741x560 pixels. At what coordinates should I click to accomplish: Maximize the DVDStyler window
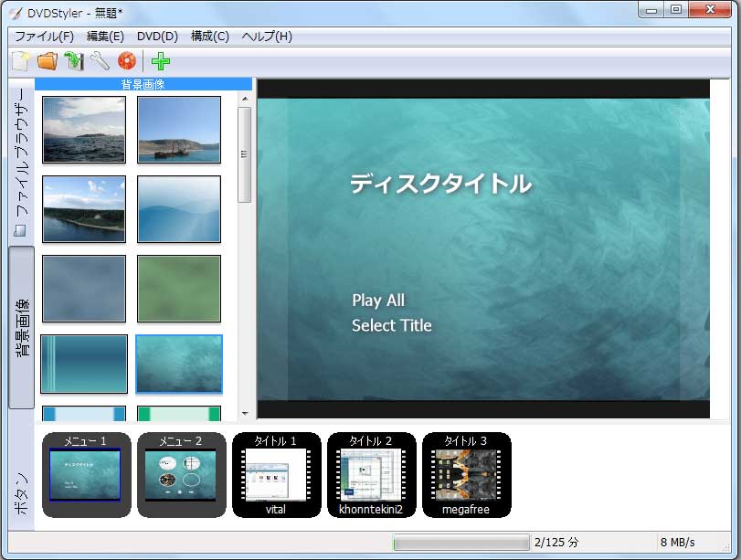tap(676, 9)
